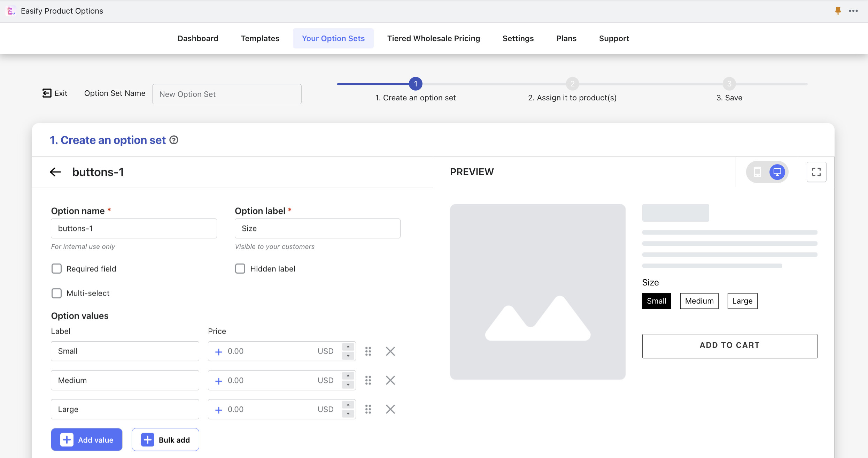Turn on Multi-select checkbox
This screenshot has width=868, height=458.
tap(56, 293)
